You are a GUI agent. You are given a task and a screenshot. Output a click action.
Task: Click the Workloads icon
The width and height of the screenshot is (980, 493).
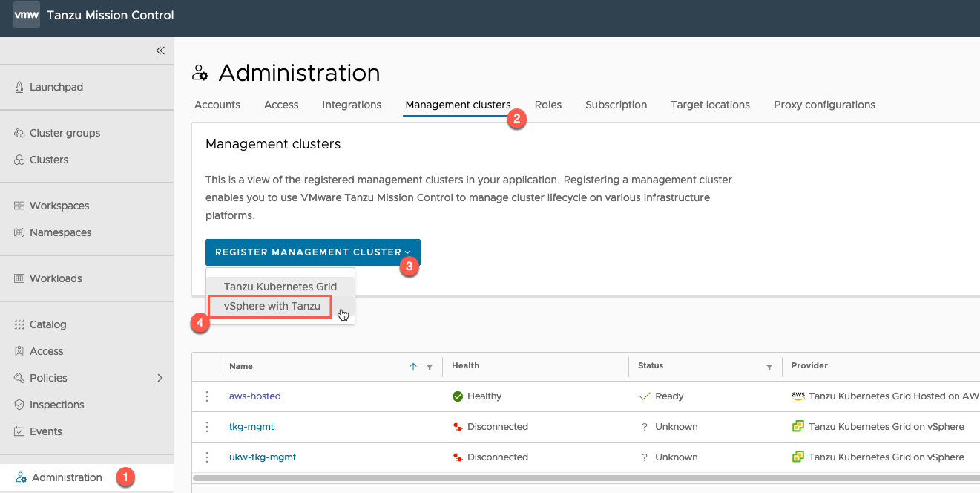[x=19, y=278]
